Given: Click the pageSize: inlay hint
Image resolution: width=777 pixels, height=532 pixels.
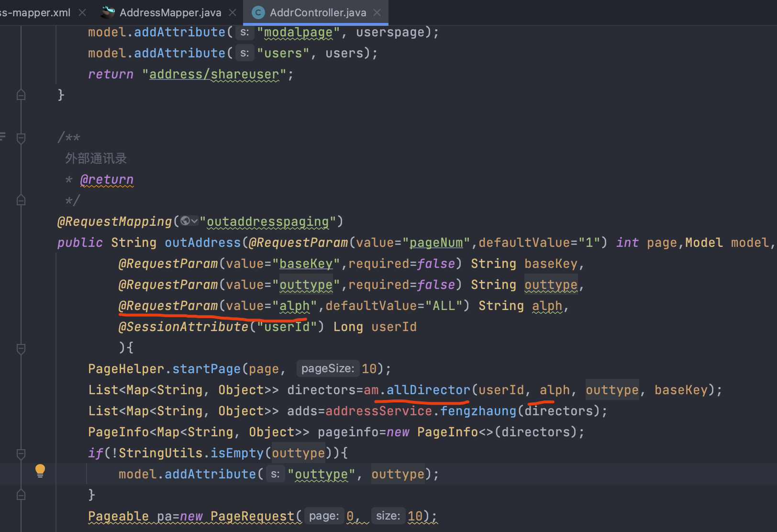Looking at the screenshot, I should [x=327, y=368].
